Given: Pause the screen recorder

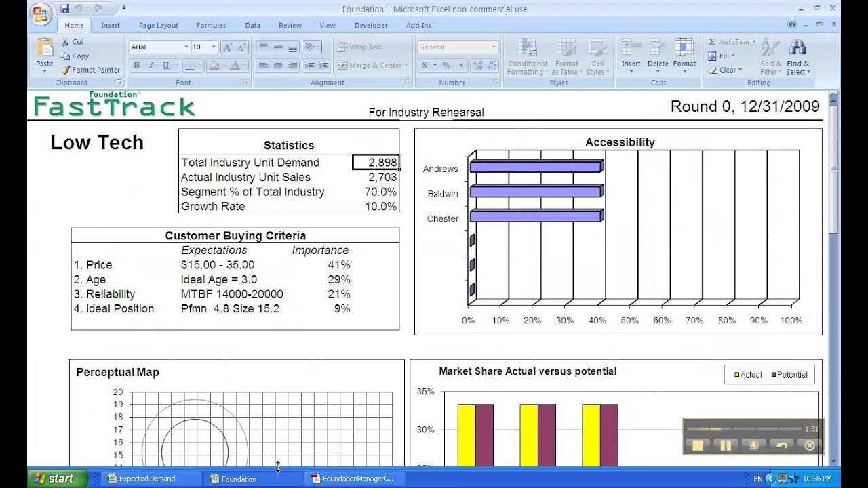Looking at the screenshot, I should [x=725, y=445].
